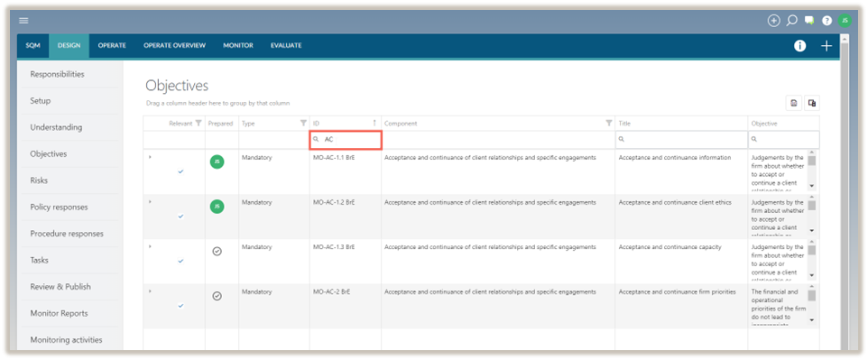Image resolution: width=868 pixels, height=360 pixels.
Task: Open the JS user avatar menu
Action: (845, 21)
